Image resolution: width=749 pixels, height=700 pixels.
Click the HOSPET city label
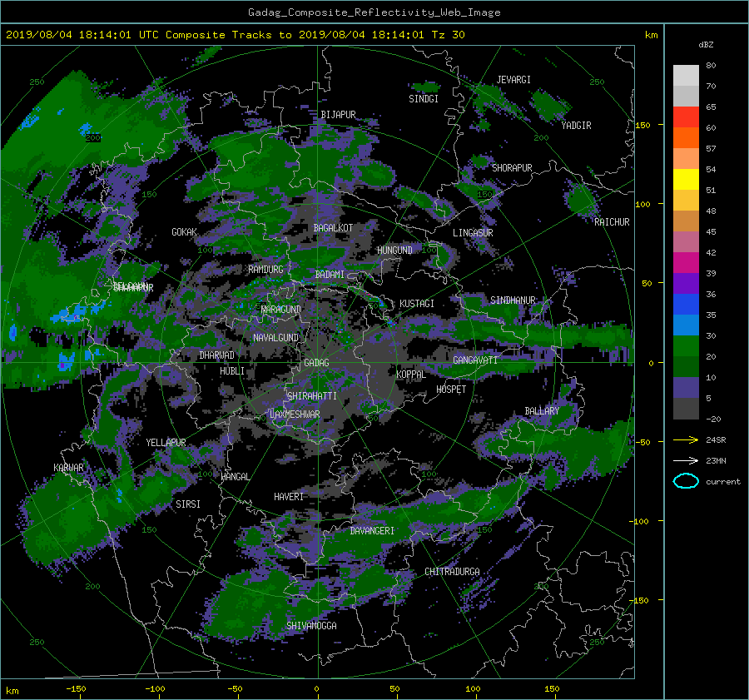click(x=451, y=390)
